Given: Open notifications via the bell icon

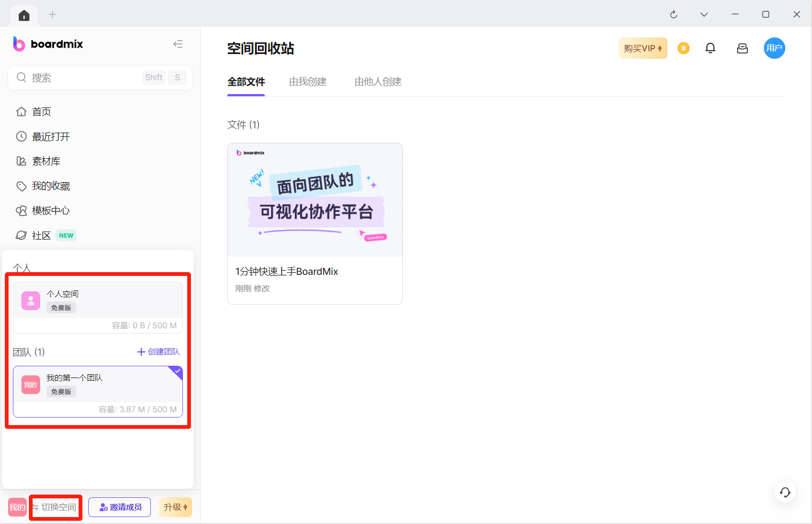Looking at the screenshot, I should tap(710, 48).
